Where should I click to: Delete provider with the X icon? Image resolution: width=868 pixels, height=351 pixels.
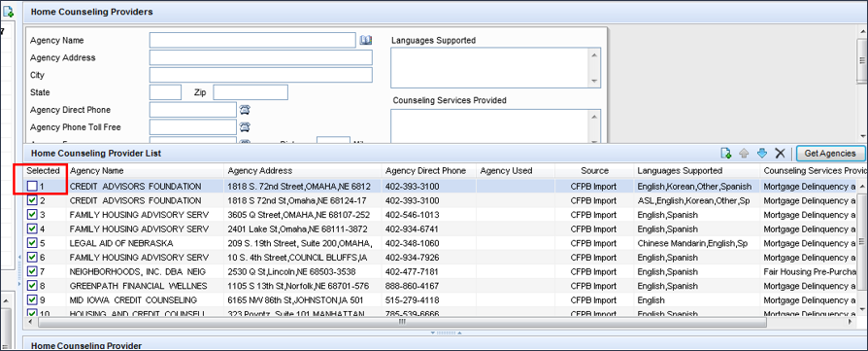pos(780,153)
